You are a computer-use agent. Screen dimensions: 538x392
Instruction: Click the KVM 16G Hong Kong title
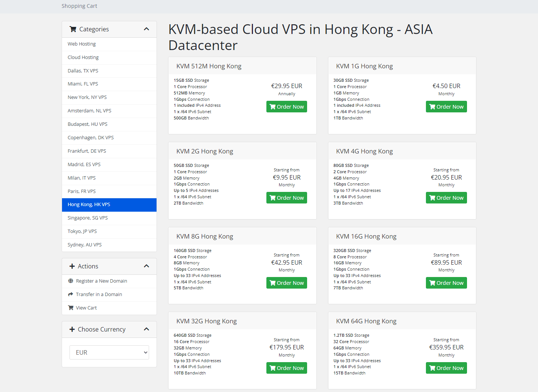click(366, 236)
